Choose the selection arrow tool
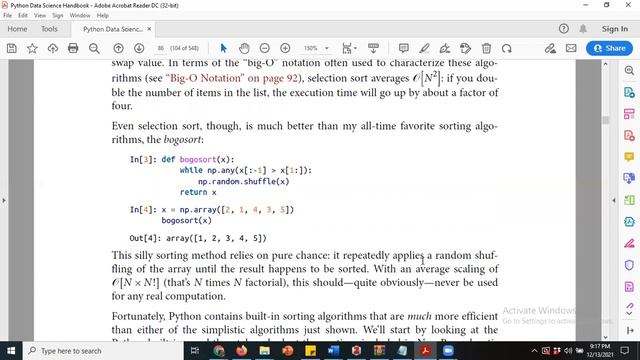This screenshot has height=360, width=640. (223, 49)
